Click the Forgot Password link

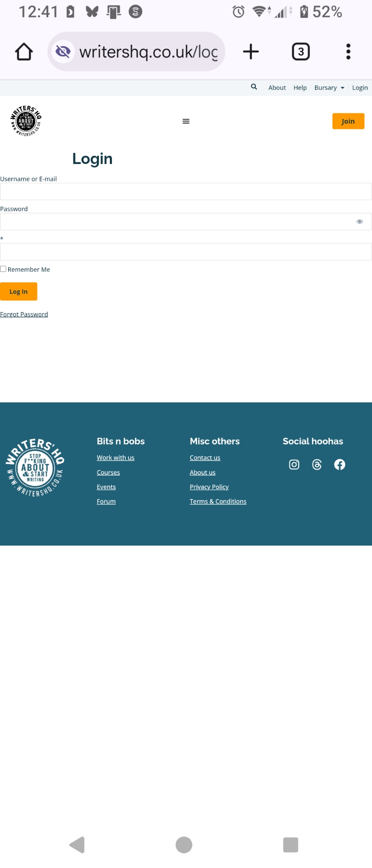24,314
